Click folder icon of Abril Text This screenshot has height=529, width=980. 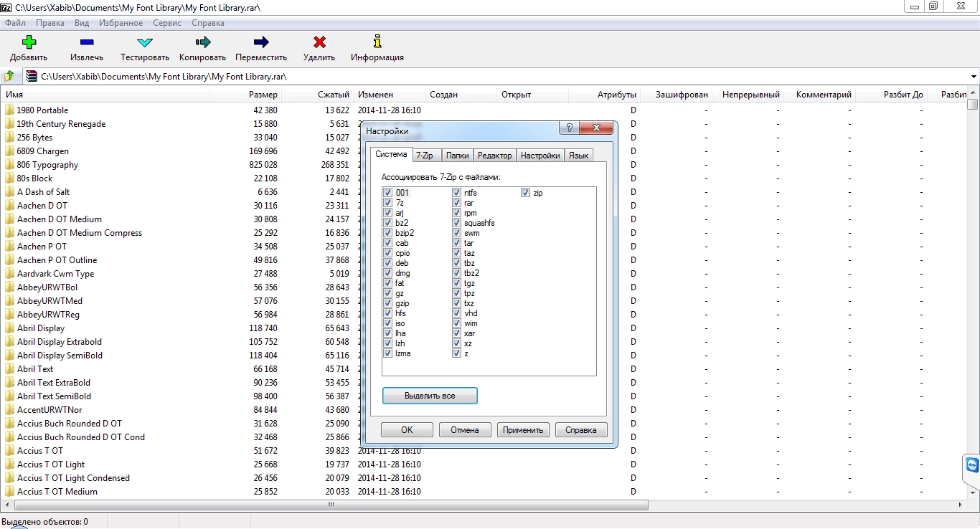point(9,369)
